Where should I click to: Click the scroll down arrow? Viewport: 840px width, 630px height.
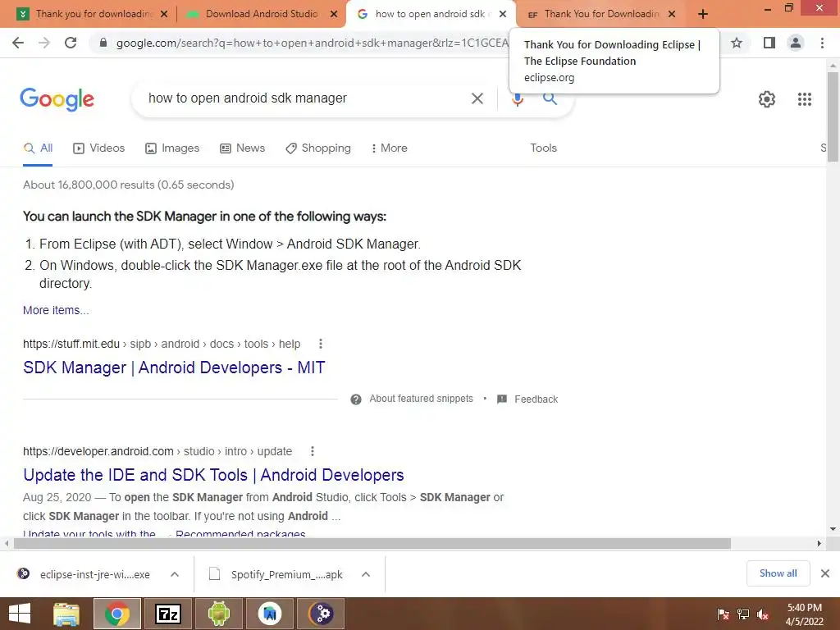point(833,529)
